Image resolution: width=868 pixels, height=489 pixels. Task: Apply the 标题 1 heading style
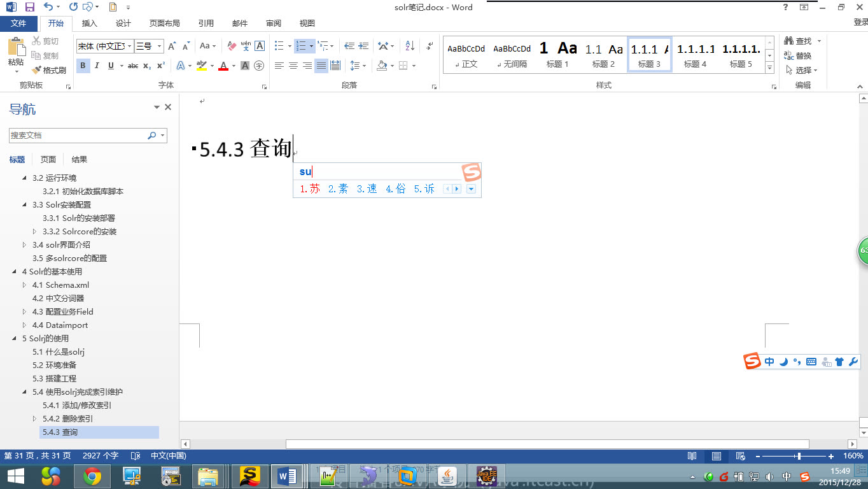[557, 54]
